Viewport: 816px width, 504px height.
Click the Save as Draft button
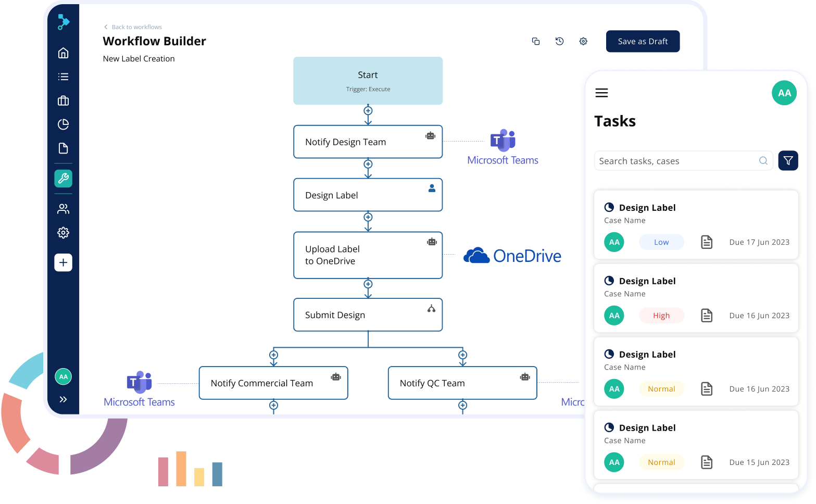tap(643, 41)
